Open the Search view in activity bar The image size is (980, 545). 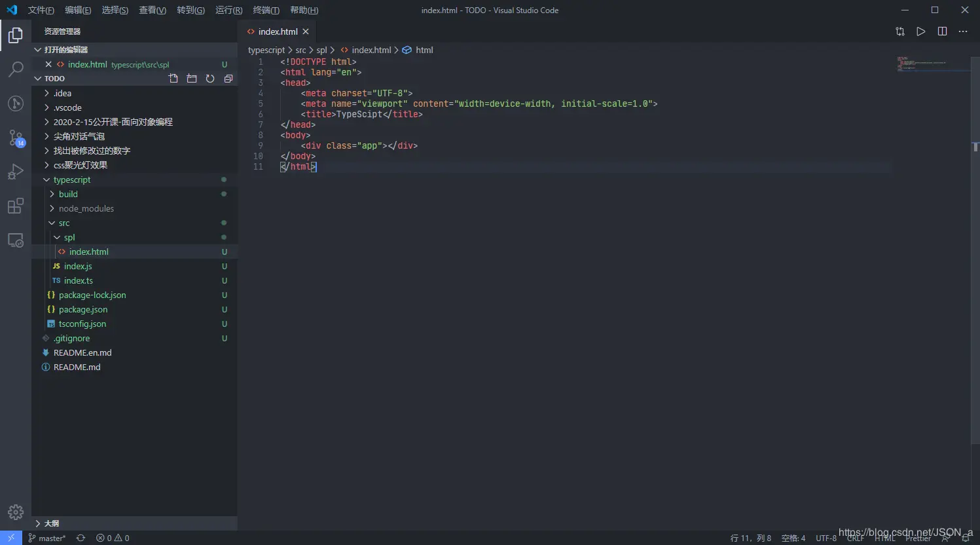(16, 69)
